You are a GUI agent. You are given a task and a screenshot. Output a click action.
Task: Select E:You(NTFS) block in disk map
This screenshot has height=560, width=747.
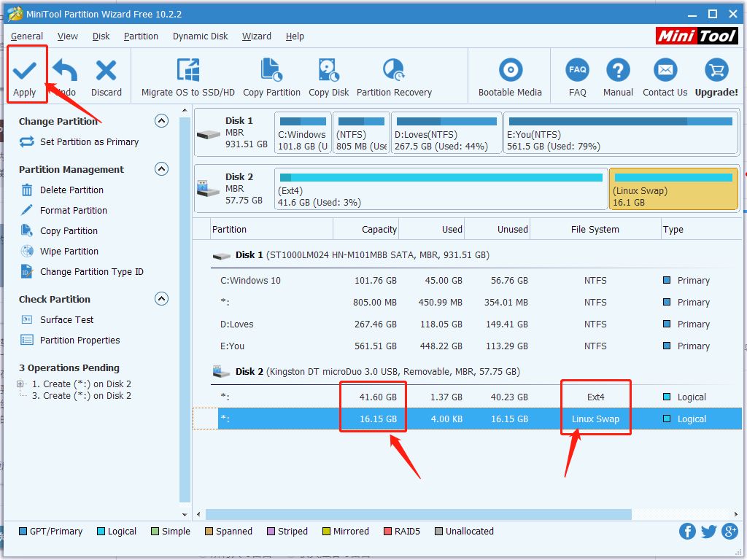[621, 133]
